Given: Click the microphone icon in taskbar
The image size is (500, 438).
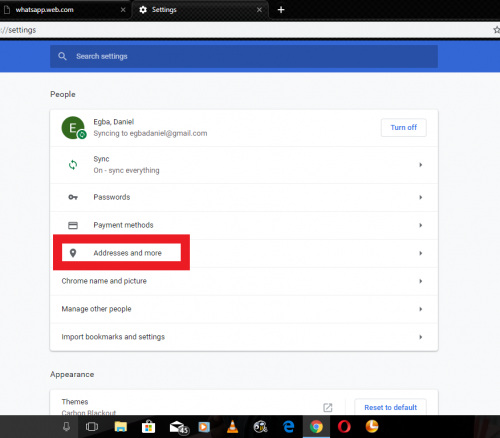Looking at the screenshot, I should (66, 427).
